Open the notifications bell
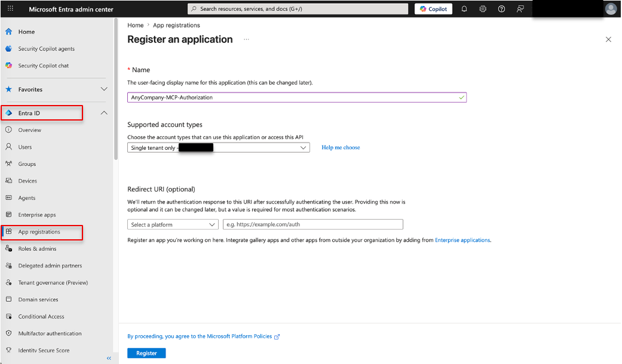 pyautogui.click(x=464, y=9)
